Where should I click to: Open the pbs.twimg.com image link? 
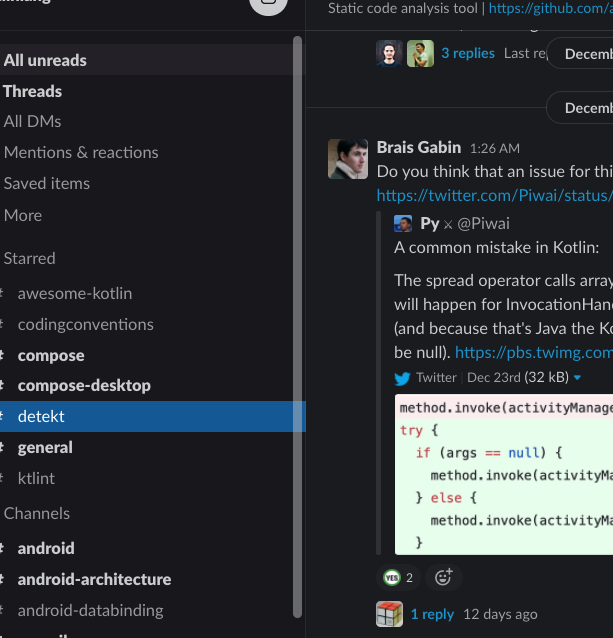pyautogui.click(x=534, y=352)
